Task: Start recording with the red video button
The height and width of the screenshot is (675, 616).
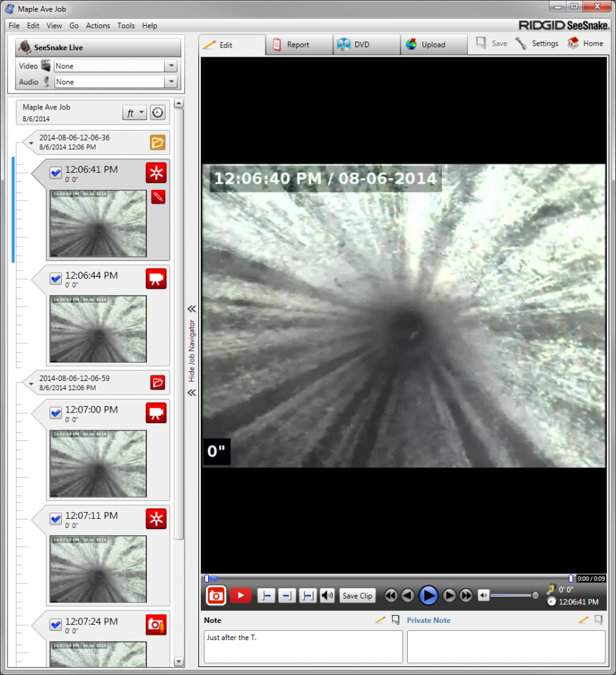Action: pos(240,596)
